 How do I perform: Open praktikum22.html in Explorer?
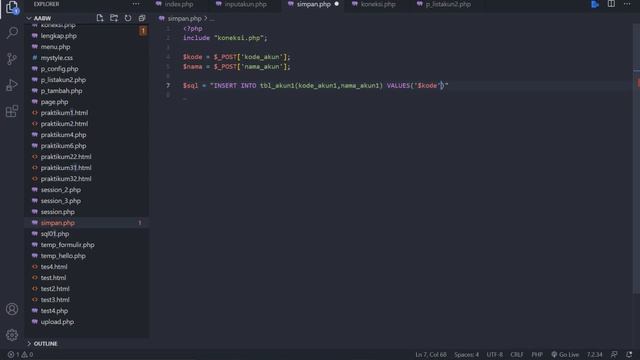[66, 157]
